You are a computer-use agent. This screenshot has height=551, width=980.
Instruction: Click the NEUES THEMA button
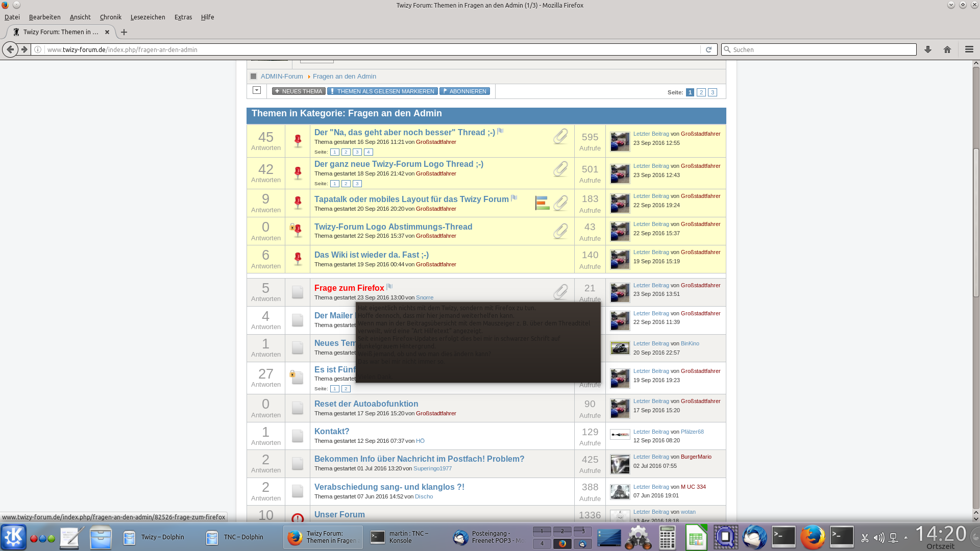click(x=299, y=91)
